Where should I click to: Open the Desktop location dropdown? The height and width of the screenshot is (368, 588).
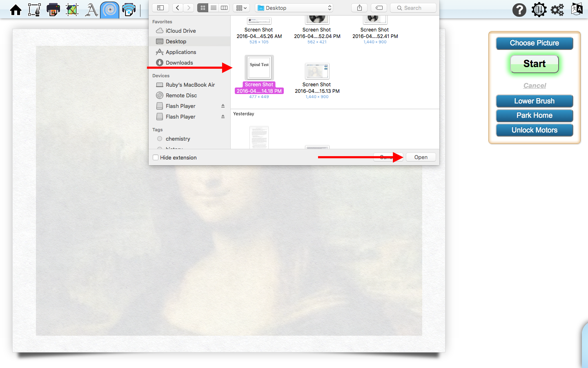point(294,8)
